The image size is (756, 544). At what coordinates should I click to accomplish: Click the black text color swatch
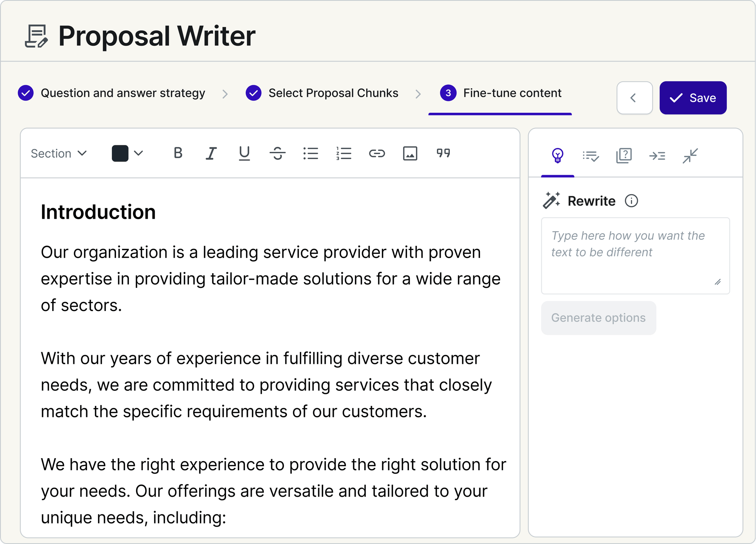coord(120,153)
